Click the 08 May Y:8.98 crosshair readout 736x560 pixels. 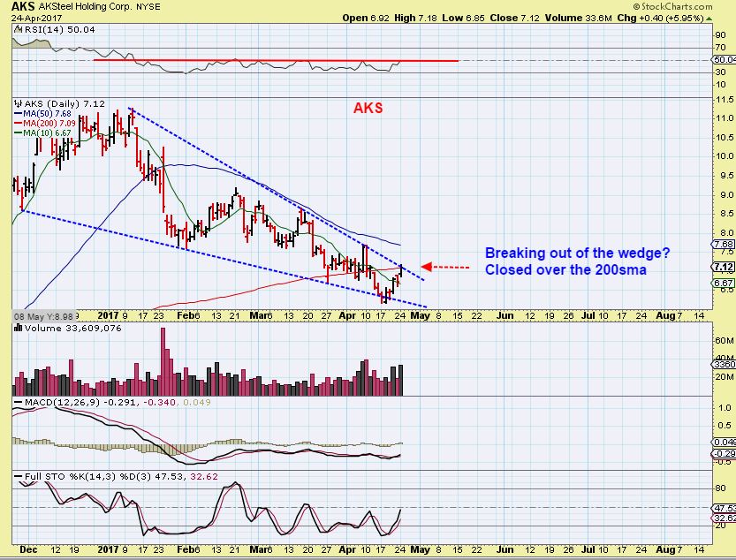(43, 316)
